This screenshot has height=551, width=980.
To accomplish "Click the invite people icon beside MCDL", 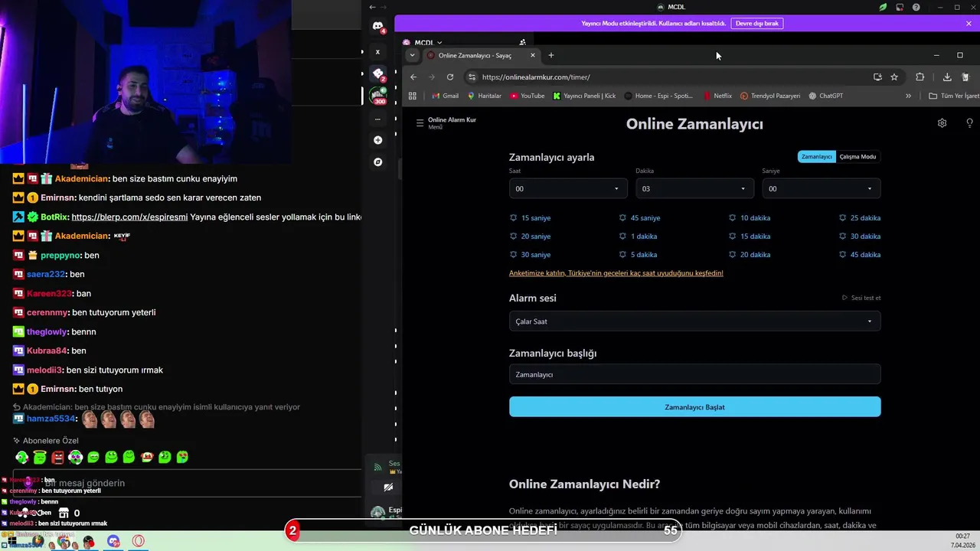I will point(522,43).
